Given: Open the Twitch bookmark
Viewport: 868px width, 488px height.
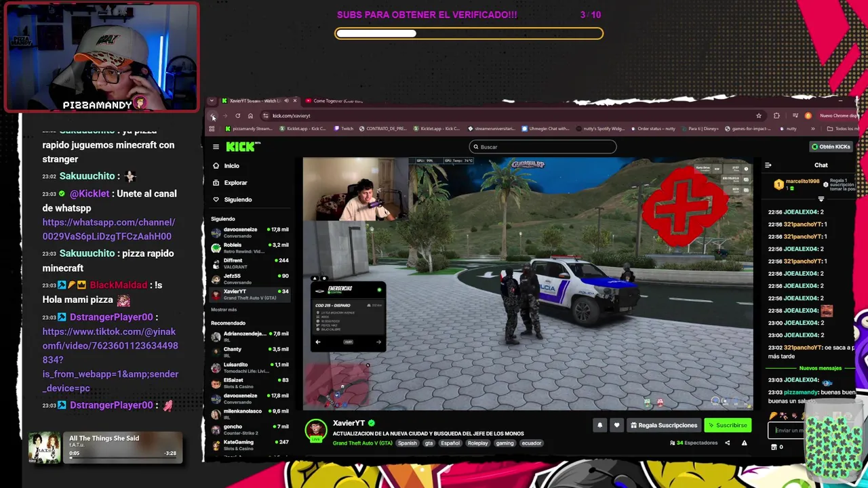Looking at the screenshot, I should (344, 129).
